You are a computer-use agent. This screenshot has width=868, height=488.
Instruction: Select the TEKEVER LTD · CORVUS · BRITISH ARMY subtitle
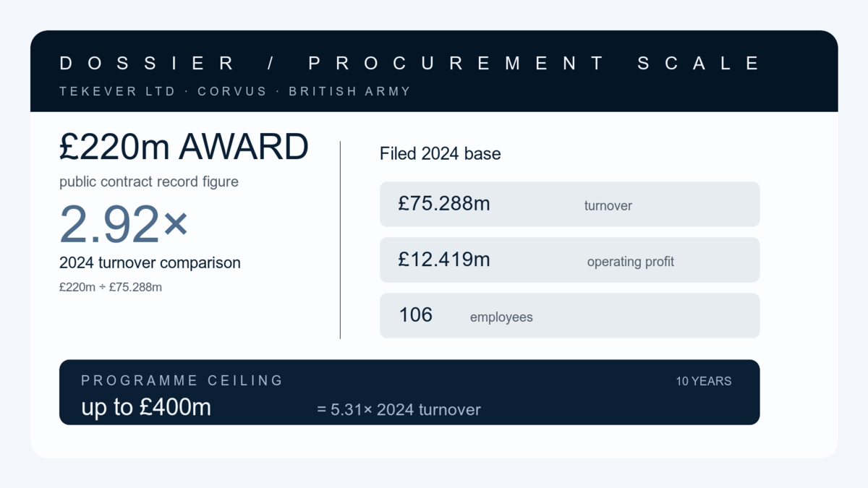coord(235,92)
